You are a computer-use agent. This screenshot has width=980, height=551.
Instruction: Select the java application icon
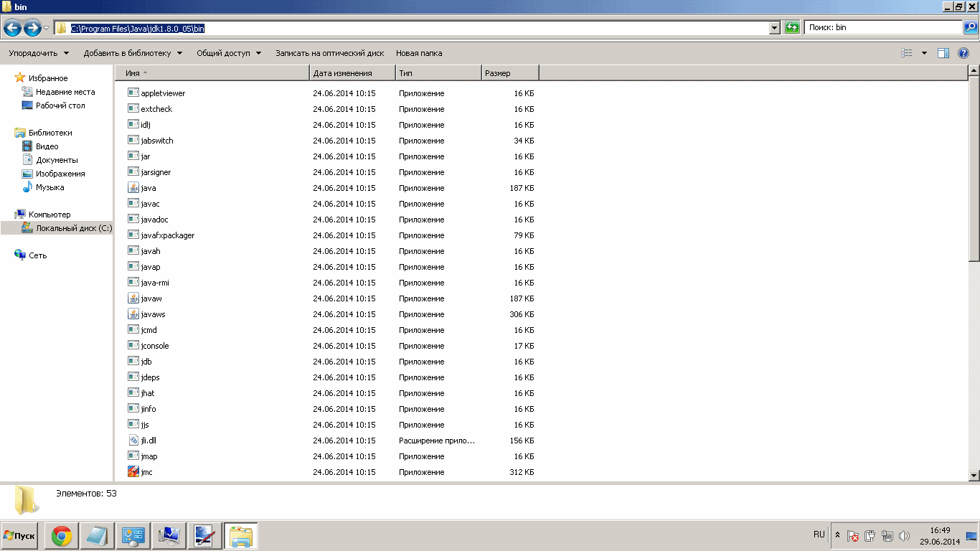coord(133,188)
